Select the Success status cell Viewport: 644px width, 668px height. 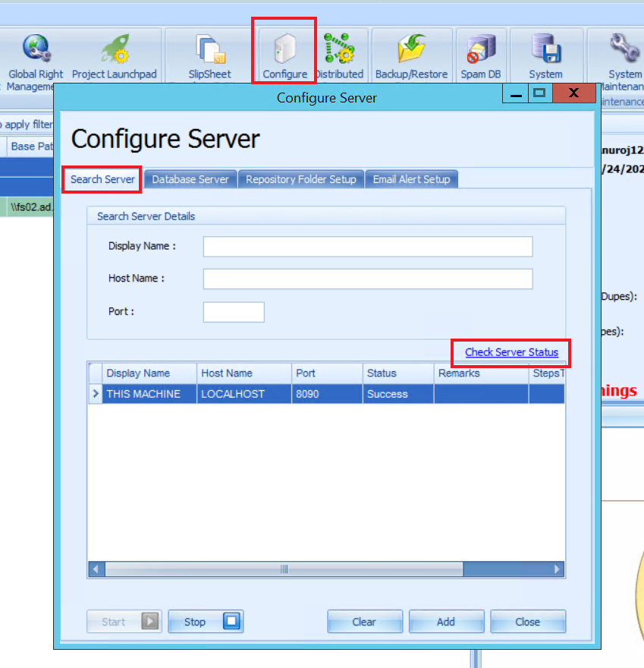(398, 394)
